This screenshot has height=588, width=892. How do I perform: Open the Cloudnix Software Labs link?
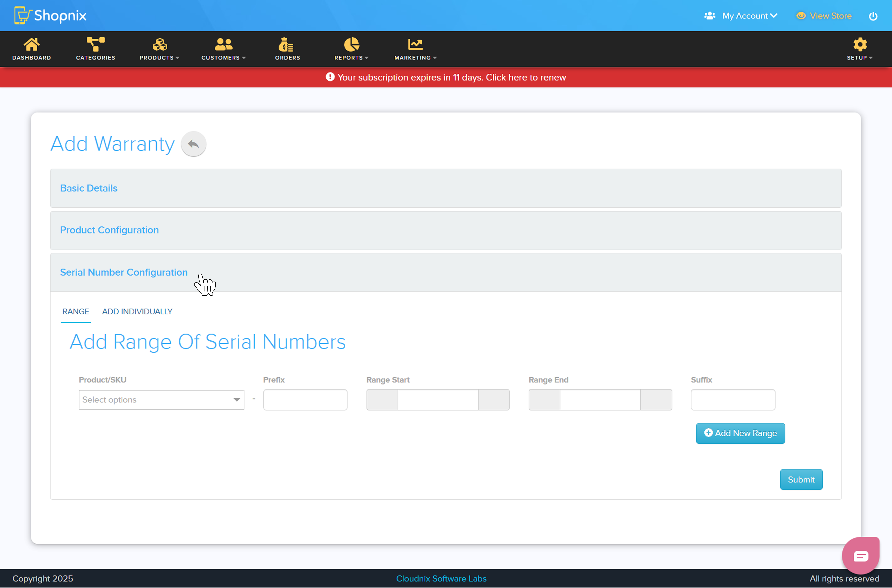point(441,579)
